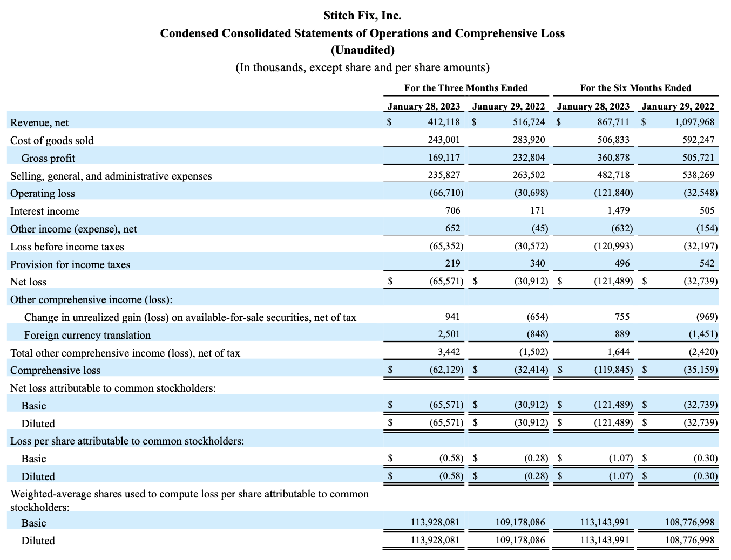Click the 'Gross profit' row label
This screenshot has height=560, width=731.
[x=48, y=158]
